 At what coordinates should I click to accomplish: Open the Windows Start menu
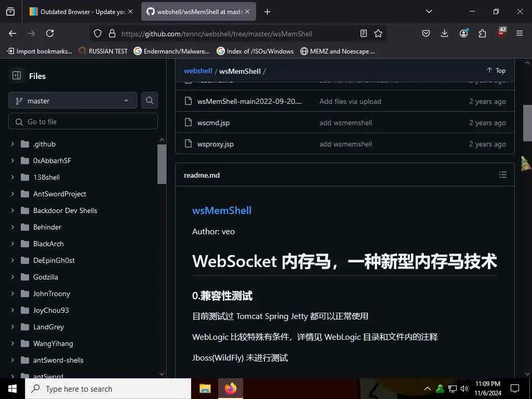[12, 389]
